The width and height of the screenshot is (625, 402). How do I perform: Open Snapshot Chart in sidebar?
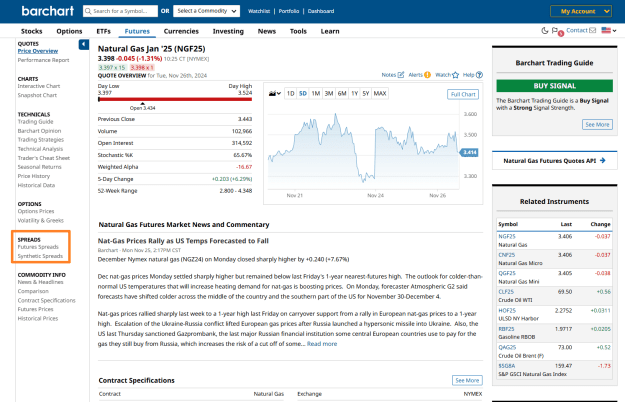(37, 95)
